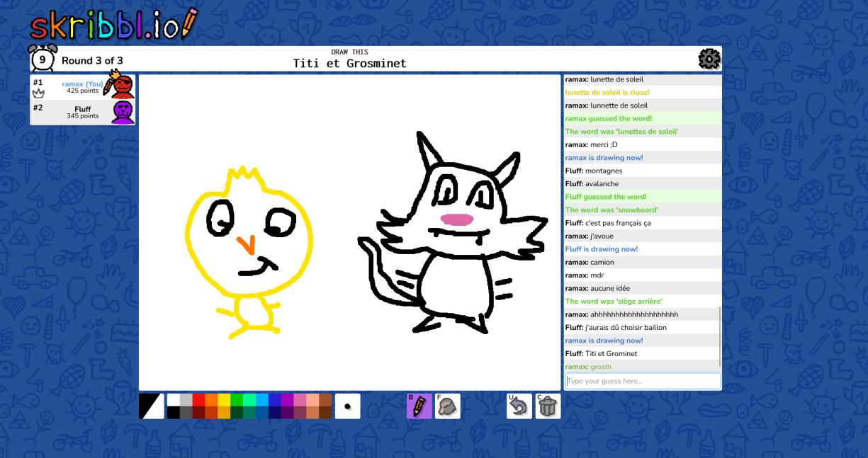Click the current color preview box
Image resolution: width=868 pixels, height=458 pixels.
(x=151, y=406)
